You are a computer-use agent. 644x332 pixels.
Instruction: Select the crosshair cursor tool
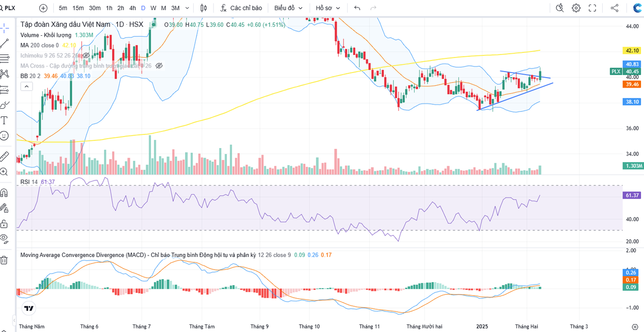(x=4, y=27)
